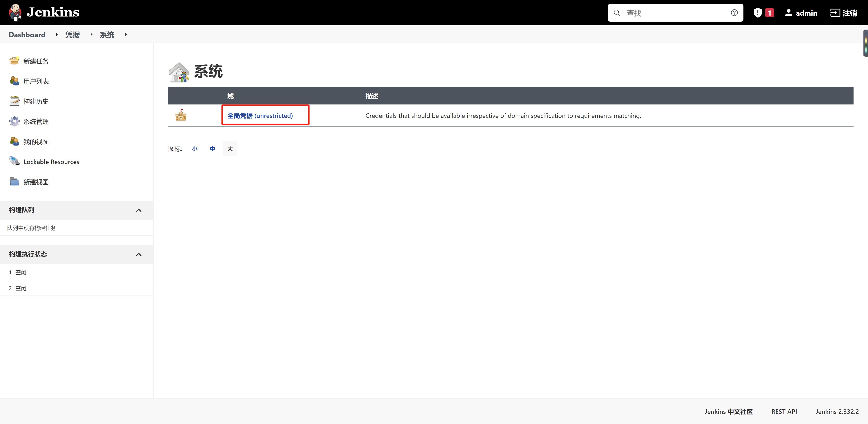The width and height of the screenshot is (868, 424).
Task: Click the global domain castle icon
Action: tap(181, 115)
